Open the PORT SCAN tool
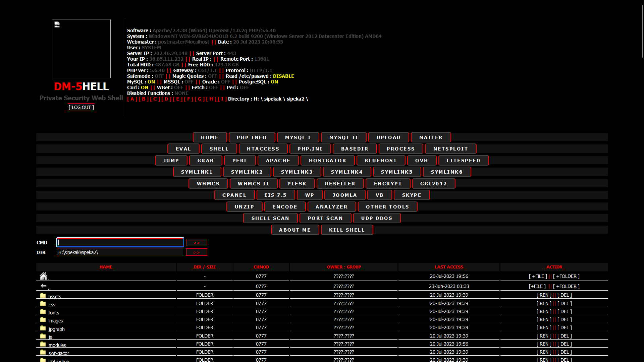 pos(326,218)
